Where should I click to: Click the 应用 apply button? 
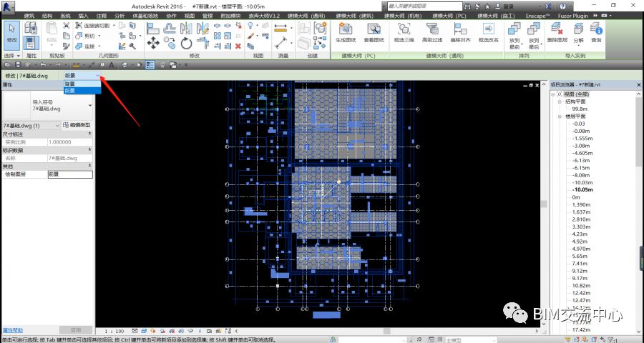(x=76, y=330)
